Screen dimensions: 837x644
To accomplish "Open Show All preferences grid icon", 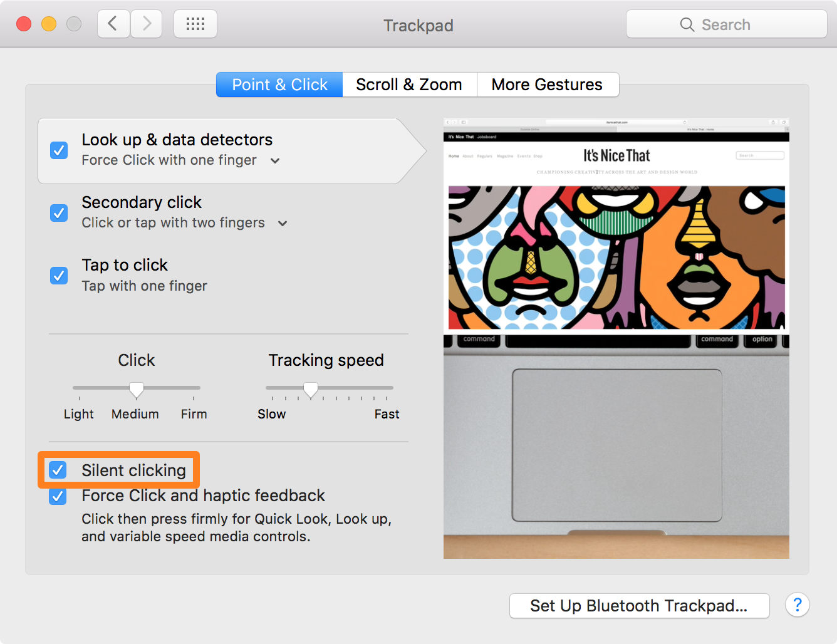I will point(195,23).
